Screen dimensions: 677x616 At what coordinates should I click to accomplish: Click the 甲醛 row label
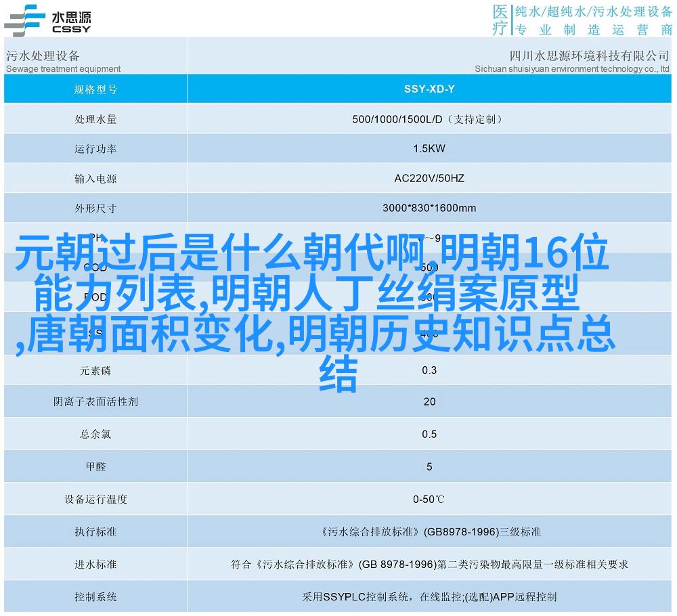[95, 466]
